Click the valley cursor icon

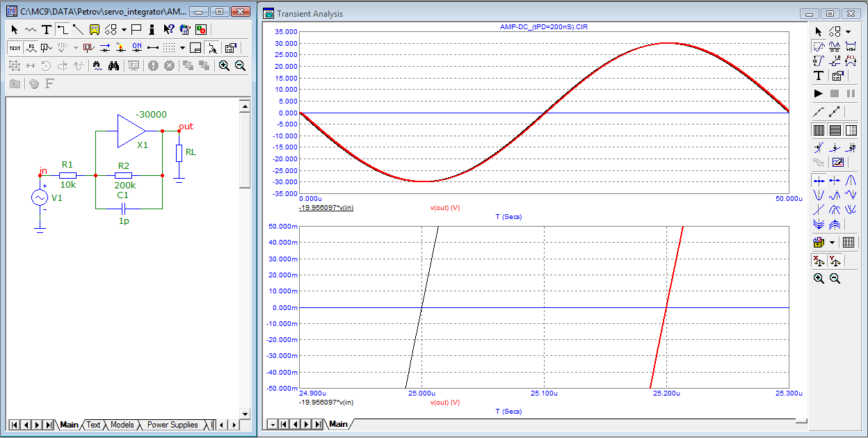(x=819, y=195)
